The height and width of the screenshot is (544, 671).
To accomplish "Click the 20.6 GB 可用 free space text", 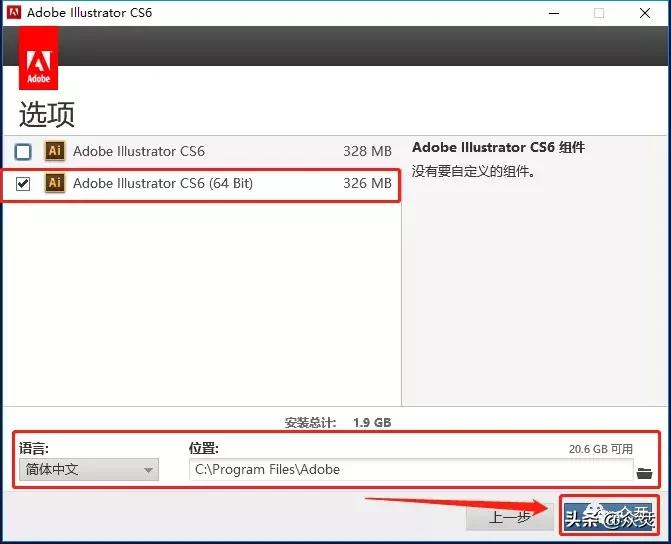I will (x=600, y=449).
